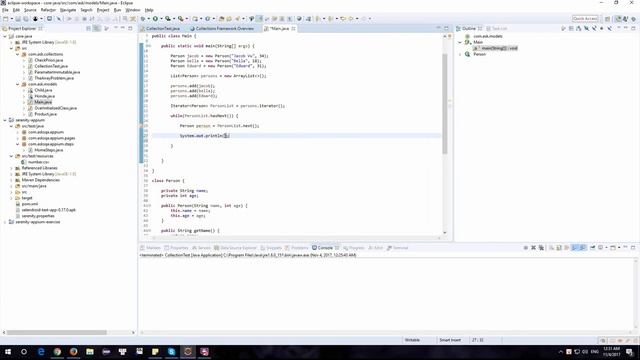Click the Open Type toolbar icon

pos(222,19)
